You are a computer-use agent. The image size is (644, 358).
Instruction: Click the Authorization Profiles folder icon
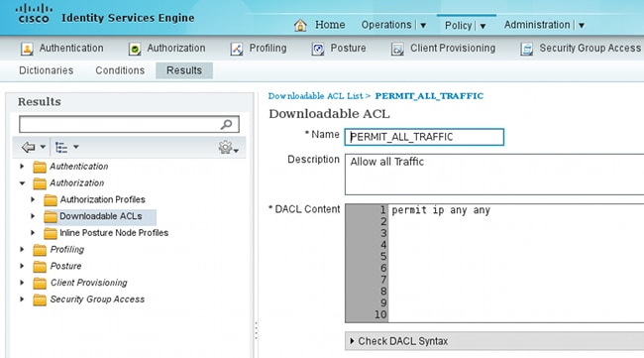51,200
